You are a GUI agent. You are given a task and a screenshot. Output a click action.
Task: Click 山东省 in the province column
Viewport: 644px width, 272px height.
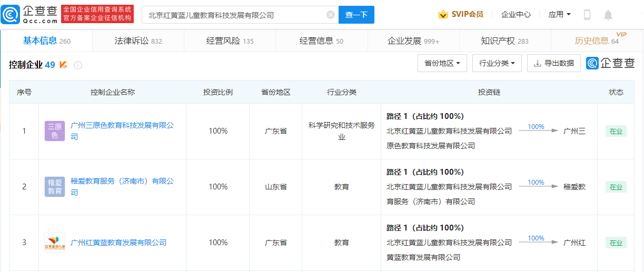click(x=276, y=187)
